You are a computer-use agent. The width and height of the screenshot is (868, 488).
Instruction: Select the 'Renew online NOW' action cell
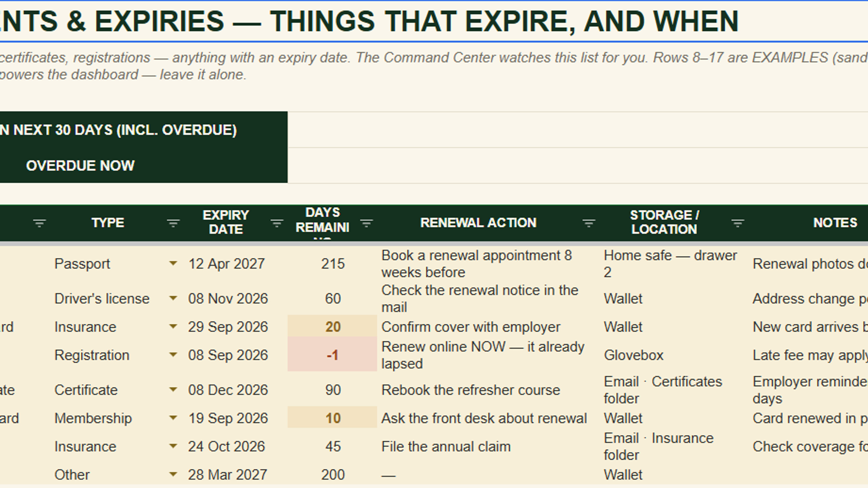click(488, 355)
